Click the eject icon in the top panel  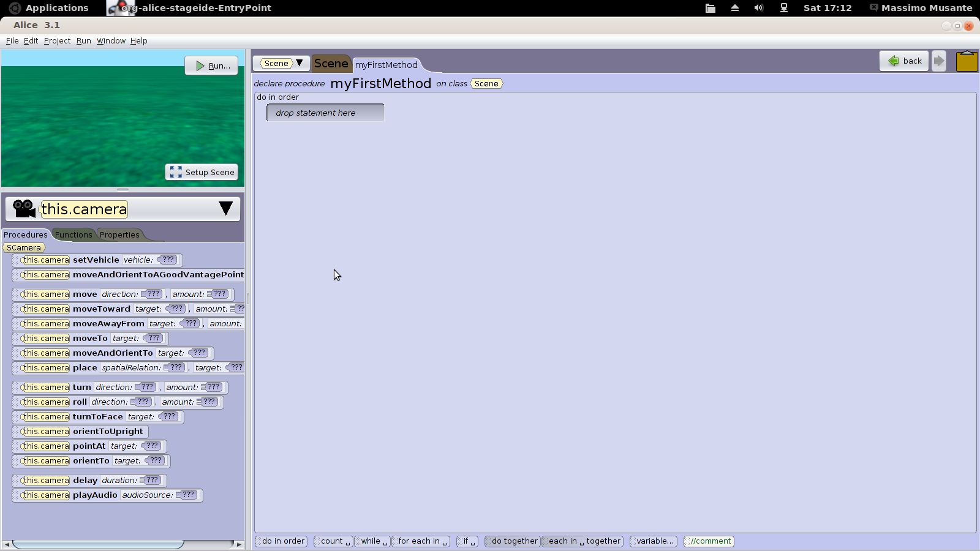(x=734, y=8)
